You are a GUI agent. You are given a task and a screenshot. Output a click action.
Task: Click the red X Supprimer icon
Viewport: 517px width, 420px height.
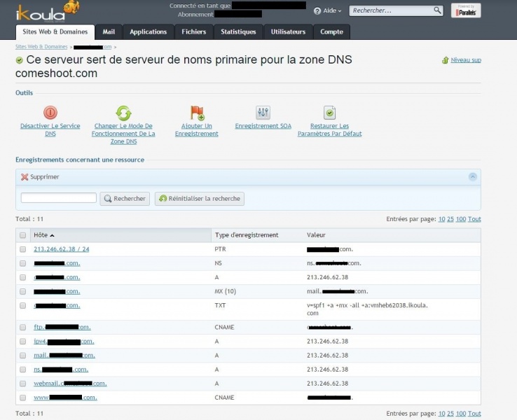25,177
